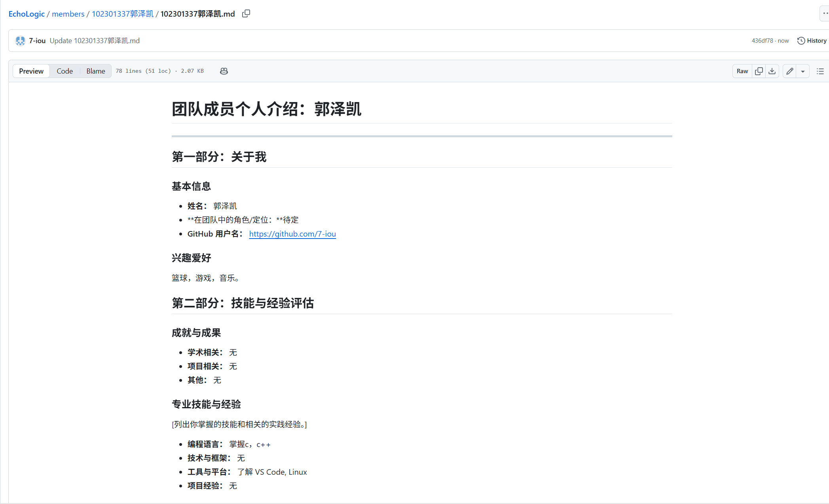
Task: Open the members folder breadcrumb
Action: 68,13
